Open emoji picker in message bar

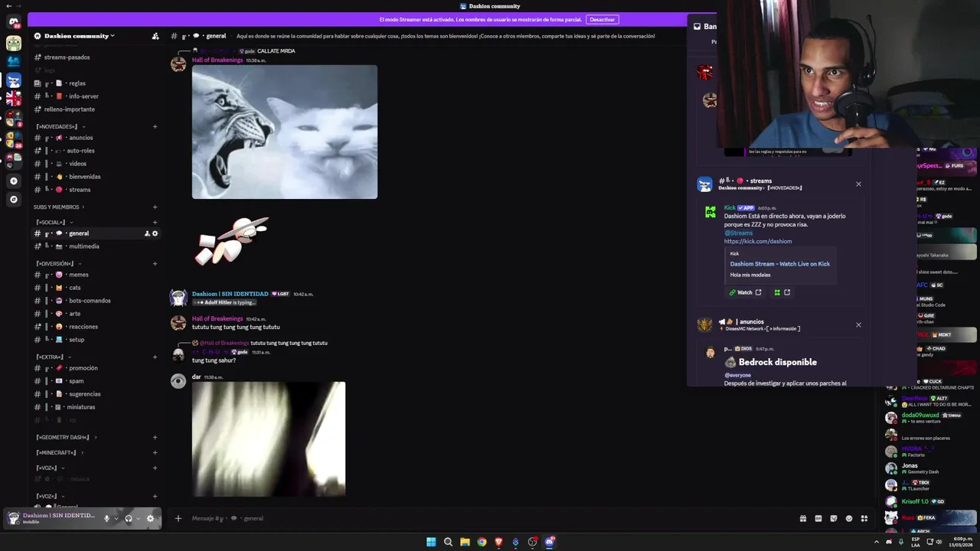pyautogui.click(x=848, y=518)
